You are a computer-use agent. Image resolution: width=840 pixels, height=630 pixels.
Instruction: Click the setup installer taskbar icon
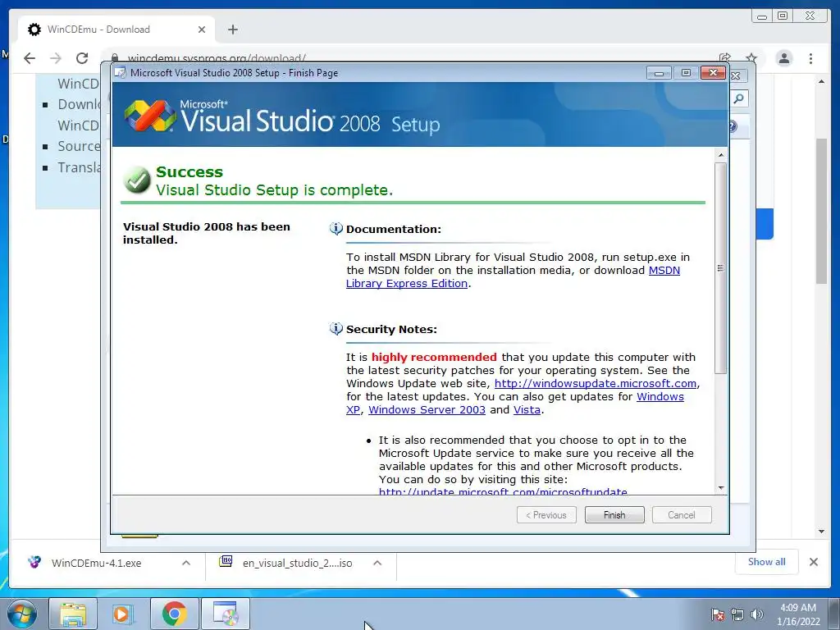[x=226, y=614]
